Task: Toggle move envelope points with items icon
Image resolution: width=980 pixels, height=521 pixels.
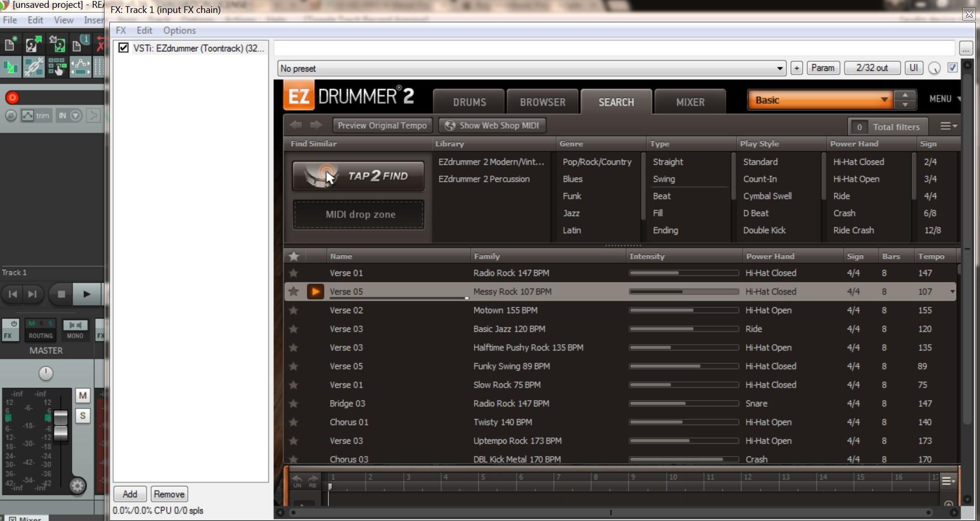Action: click(80, 67)
